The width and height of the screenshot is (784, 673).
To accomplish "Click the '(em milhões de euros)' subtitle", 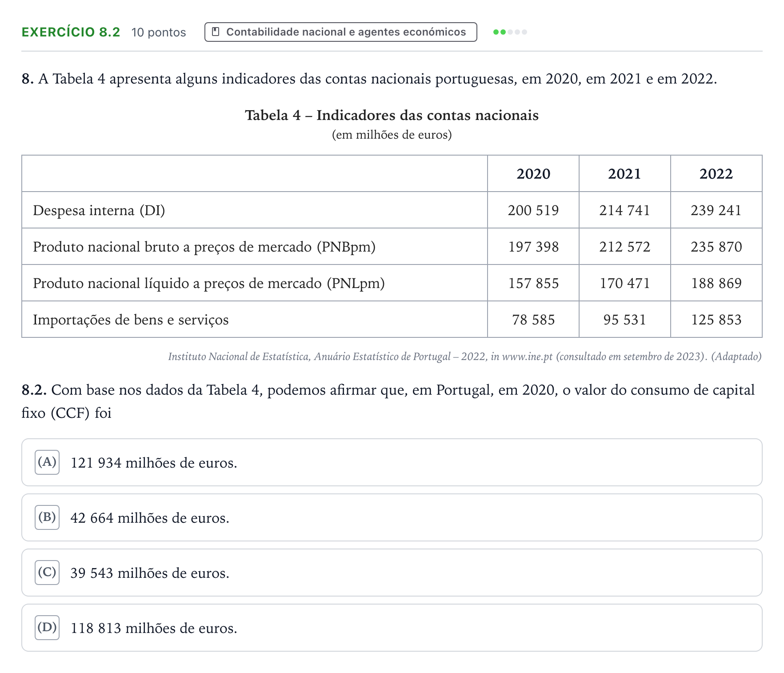I will (392, 135).
